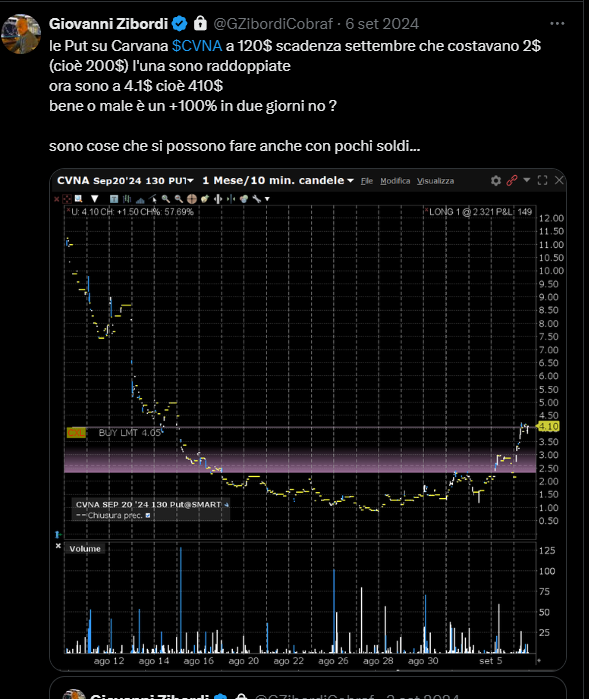The image size is (589, 699).
Task: Click the bar chart type icon
Action: [127, 199]
